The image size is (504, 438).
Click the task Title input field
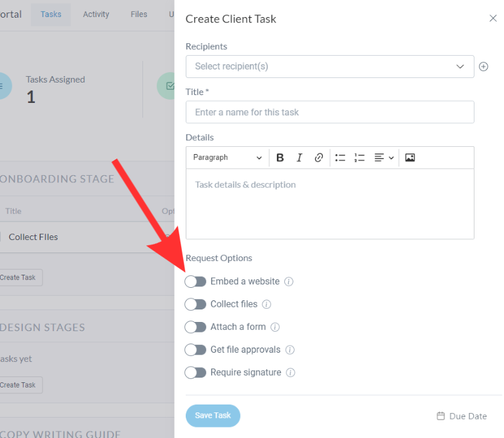tap(329, 112)
